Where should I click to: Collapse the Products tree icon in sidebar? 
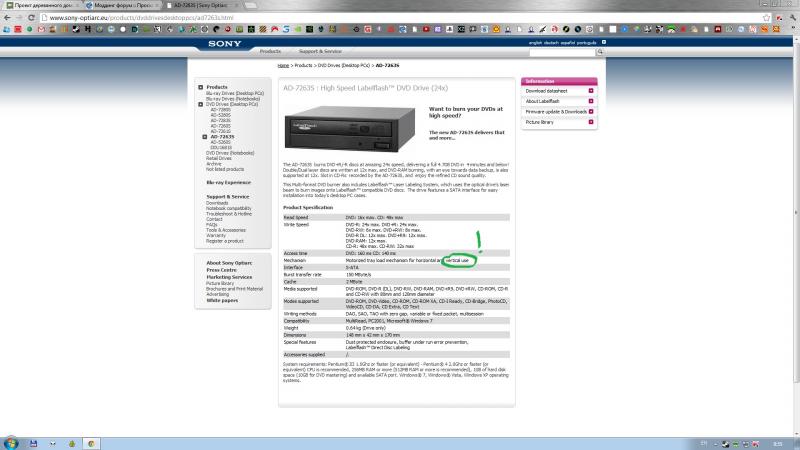click(x=201, y=87)
